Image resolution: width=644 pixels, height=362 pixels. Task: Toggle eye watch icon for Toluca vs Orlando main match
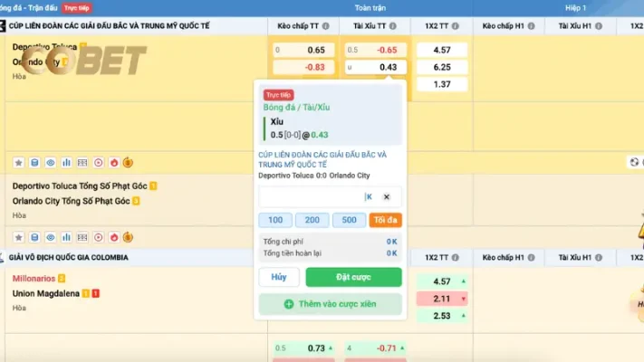(x=51, y=163)
